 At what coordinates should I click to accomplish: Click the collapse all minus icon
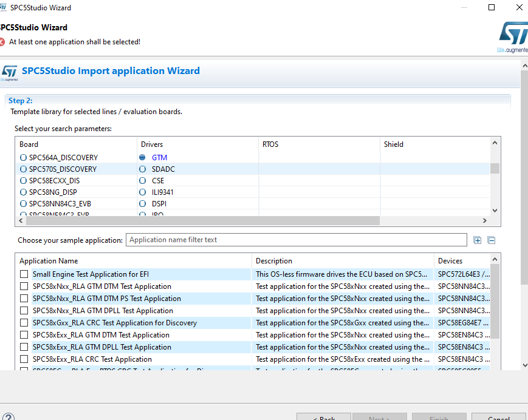point(492,240)
